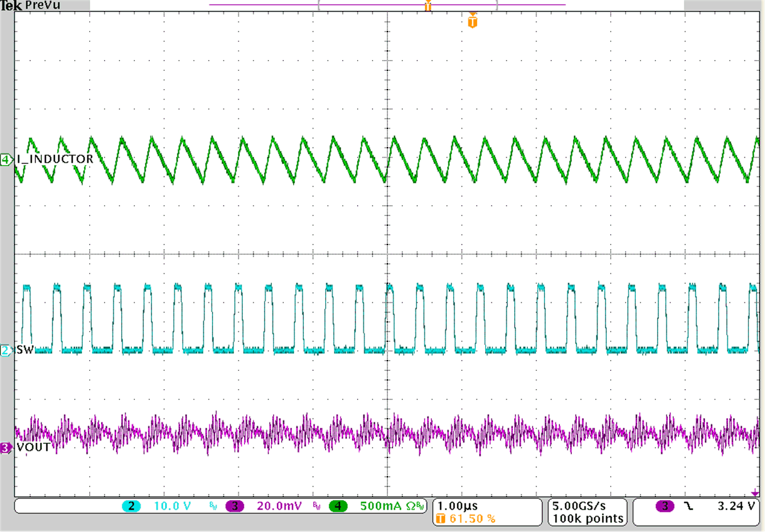
Task: Click the Tek logo
Action: point(13,6)
